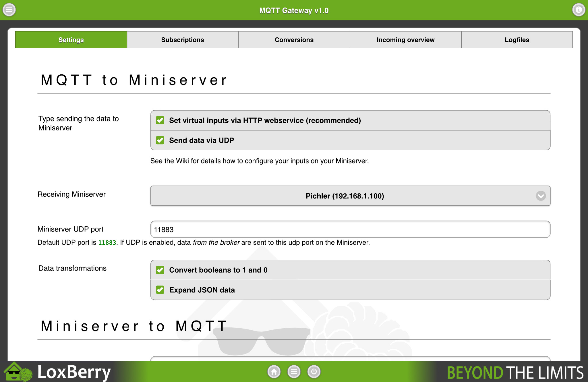The width and height of the screenshot is (588, 382).
Task: Go to the Incoming overview tab
Action: pos(405,40)
